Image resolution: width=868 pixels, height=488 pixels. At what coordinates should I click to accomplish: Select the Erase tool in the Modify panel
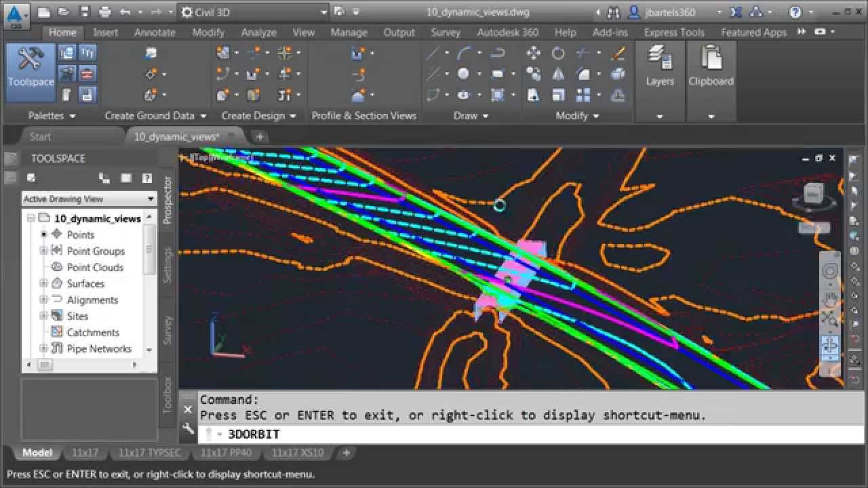[618, 53]
